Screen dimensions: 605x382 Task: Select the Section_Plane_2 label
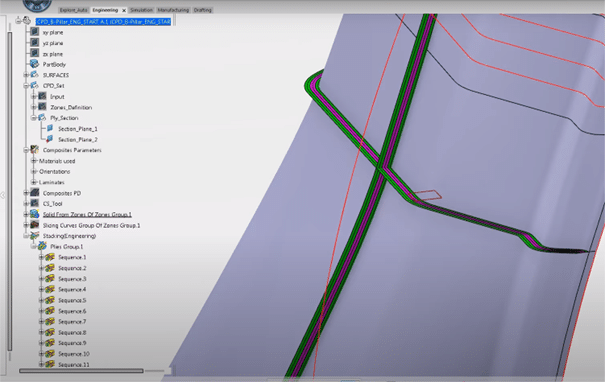[x=78, y=139]
